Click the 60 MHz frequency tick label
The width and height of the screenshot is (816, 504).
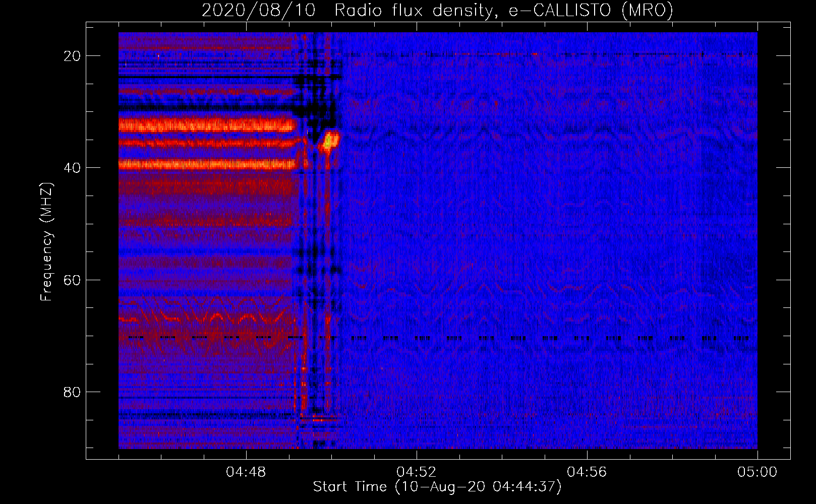pos(72,280)
